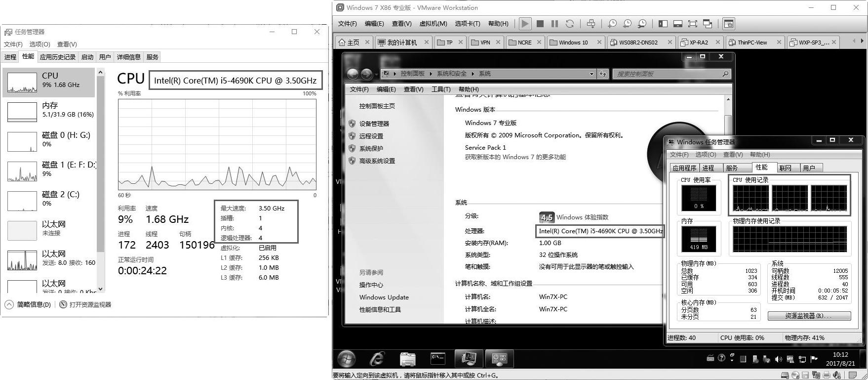Select 磁盘 1 (E: F: D:) in performance list
This screenshot has width=868, height=380.
coord(49,170)
